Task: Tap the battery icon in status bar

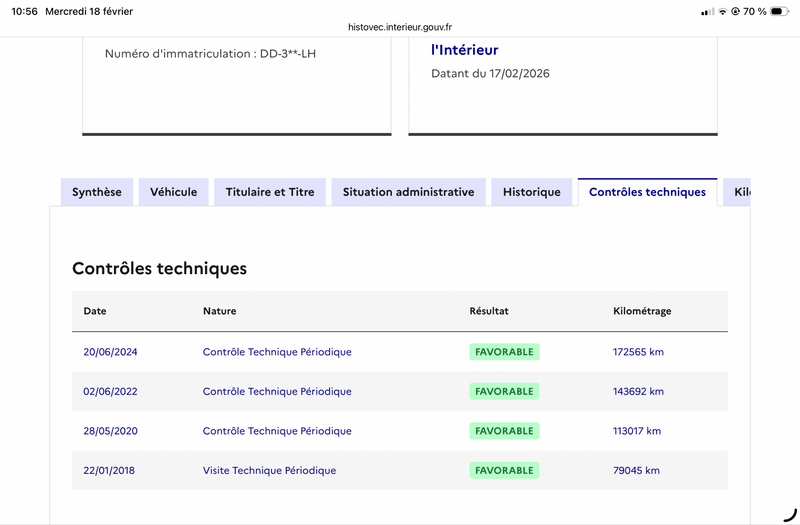Action: [781, 12]
